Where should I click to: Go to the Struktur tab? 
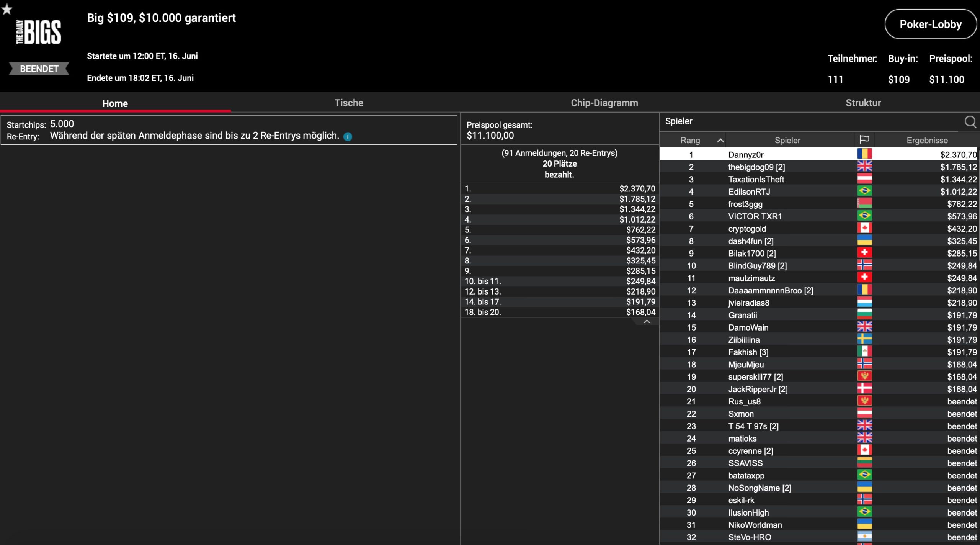[863, 103]
